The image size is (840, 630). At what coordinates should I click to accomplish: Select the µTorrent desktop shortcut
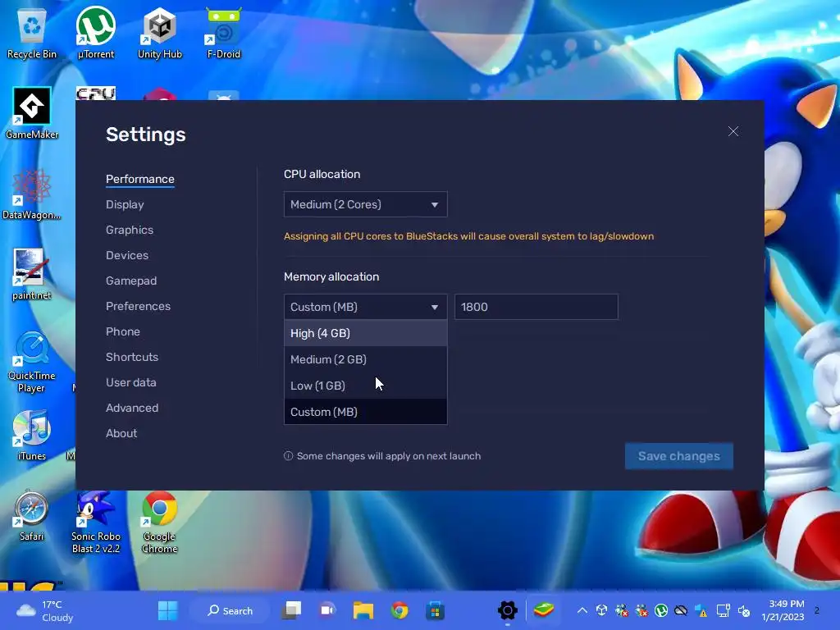(x=95, y=33)
